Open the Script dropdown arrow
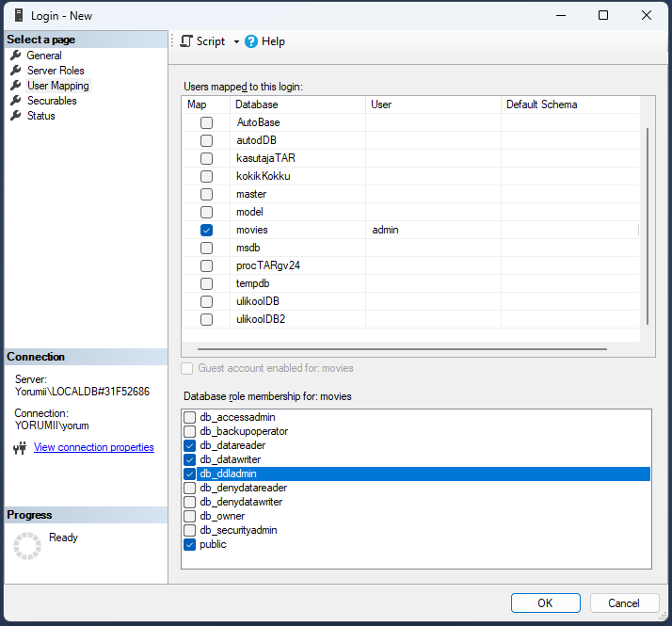 pyautogui.click(x=236, y=41)
